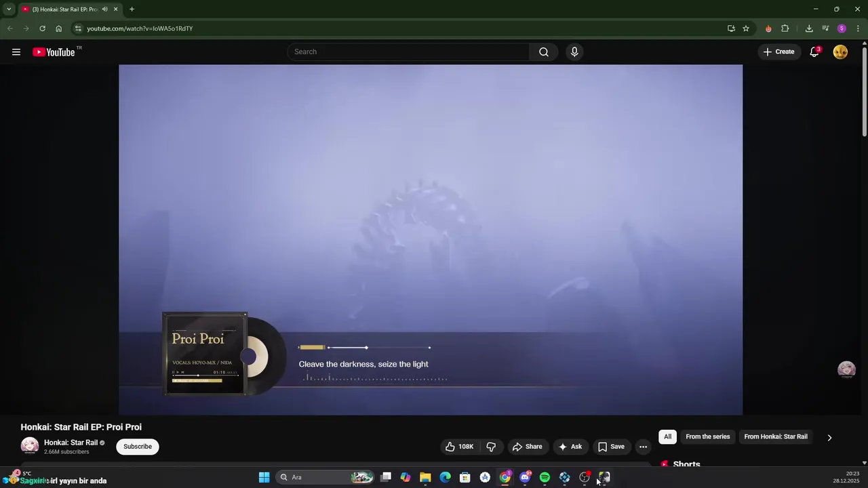Viewport: 868px width, 488px height.
Task: Select the From the series chip
Action: tap(707, 436)
